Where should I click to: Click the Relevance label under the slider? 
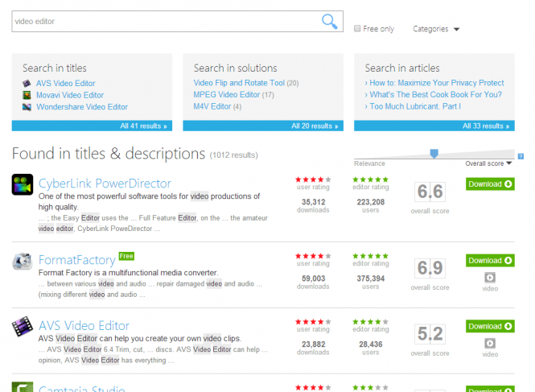pyautogui.click(x=369, y=163)
